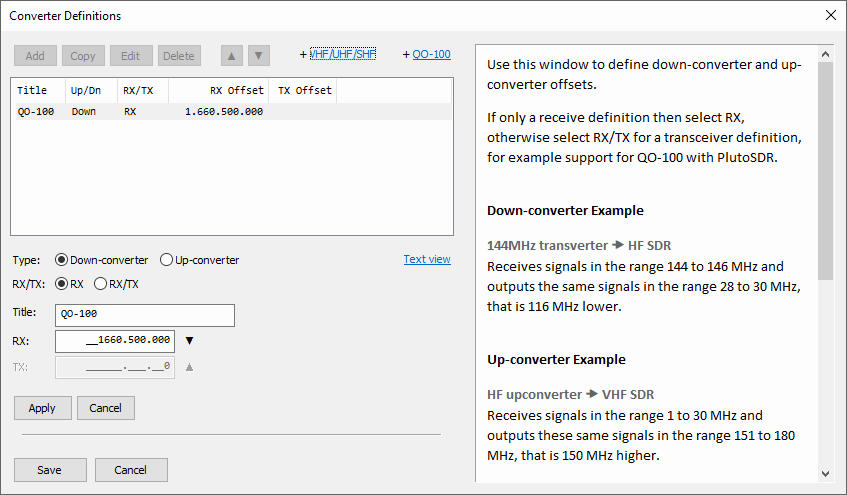The image size is (847, 495).
Task: Select the Down-converter radio button
Action: [62, 260]
